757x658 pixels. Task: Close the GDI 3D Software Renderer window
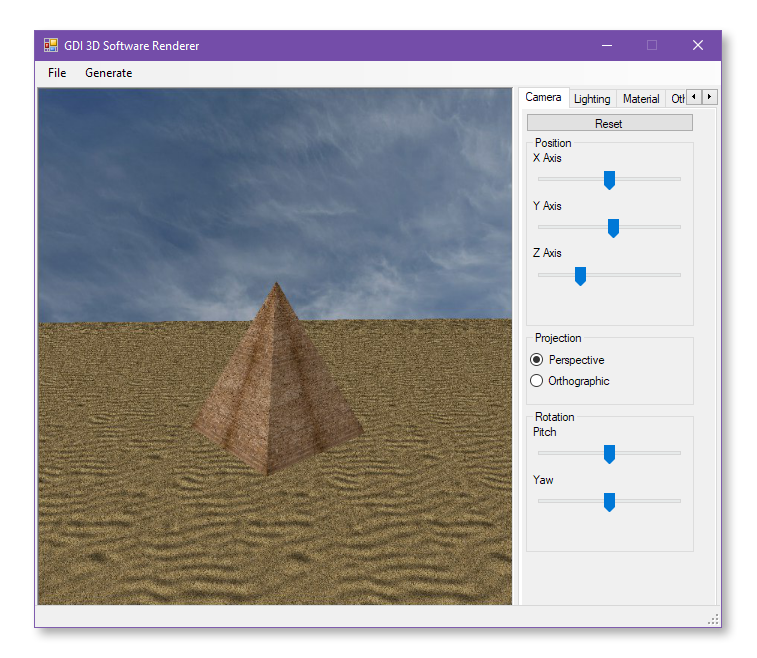698,45
